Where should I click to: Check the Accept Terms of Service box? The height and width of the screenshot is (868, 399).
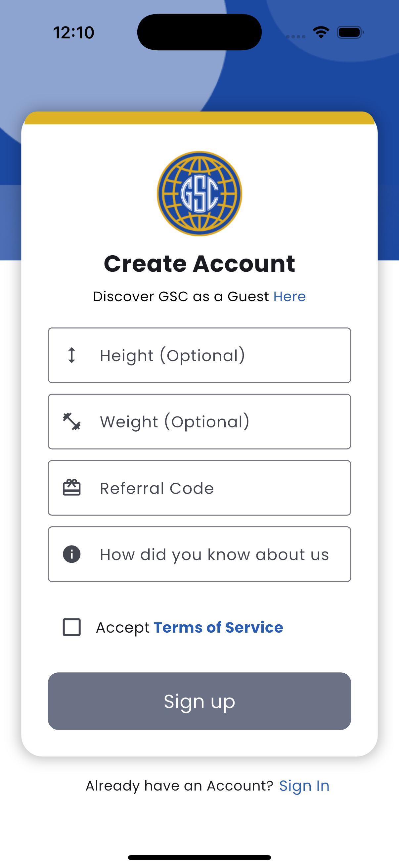[x=72, y=627]
